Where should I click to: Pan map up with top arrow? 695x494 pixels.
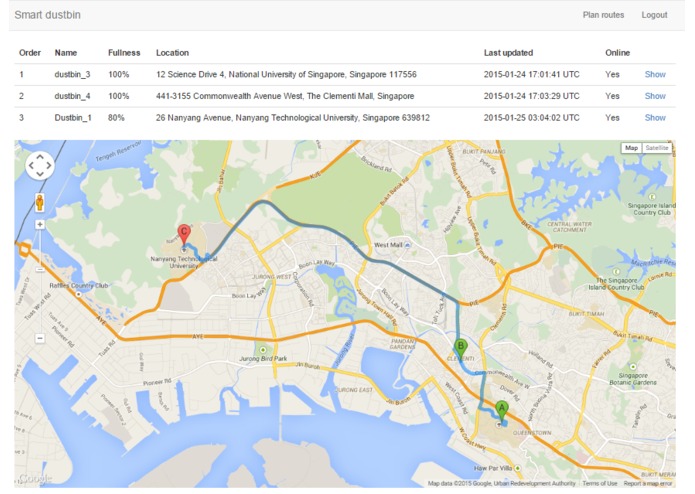(x=40, y=156)
